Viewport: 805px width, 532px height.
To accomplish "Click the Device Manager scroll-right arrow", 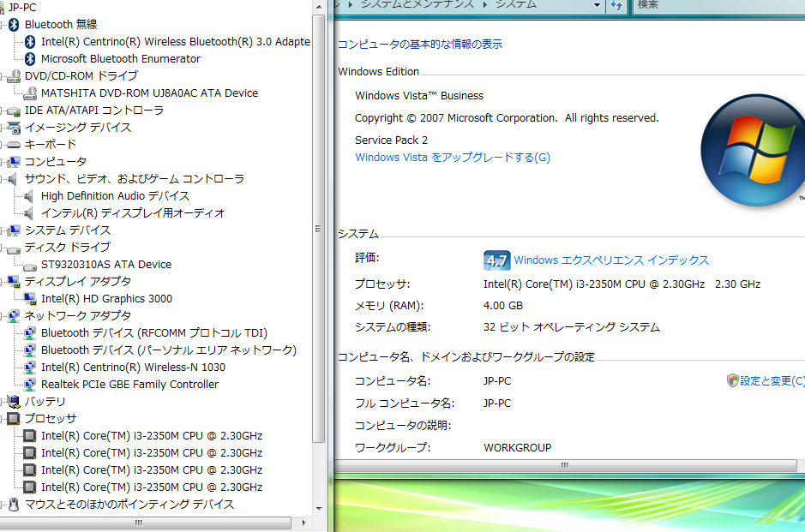I will [304, 523].
